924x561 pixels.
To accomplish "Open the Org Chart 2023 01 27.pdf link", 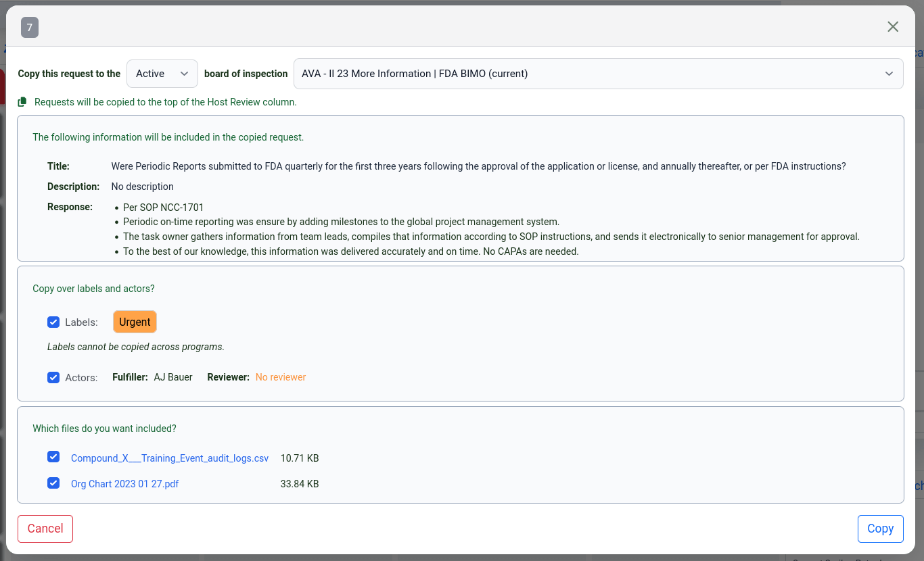I will [124, 484].
